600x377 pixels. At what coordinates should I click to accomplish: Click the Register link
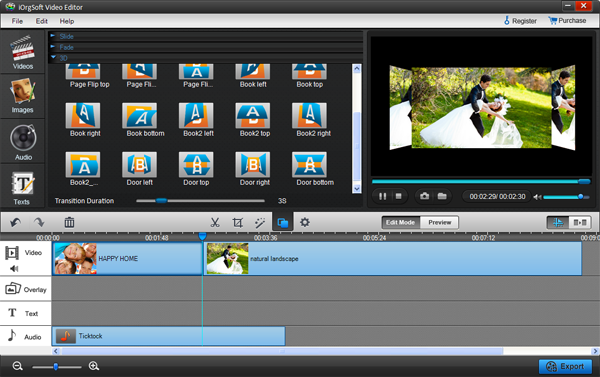click(520, 21)
